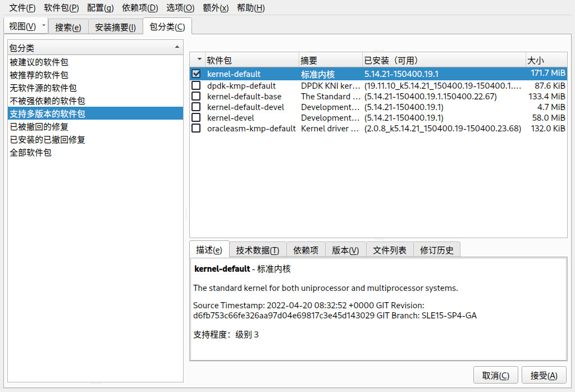
Task: Open the 文件 menu
Action: tap(22, 8)
